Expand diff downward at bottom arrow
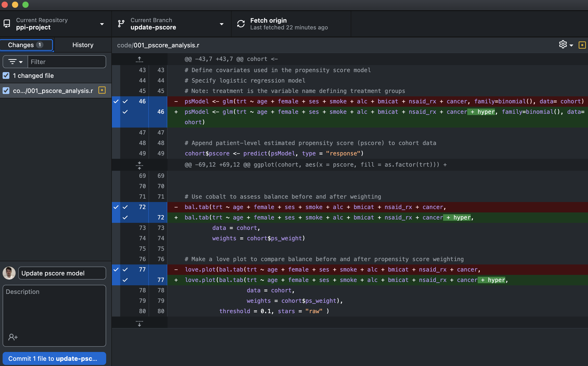This screenshot has height=366, width=588. coord(139,323)
